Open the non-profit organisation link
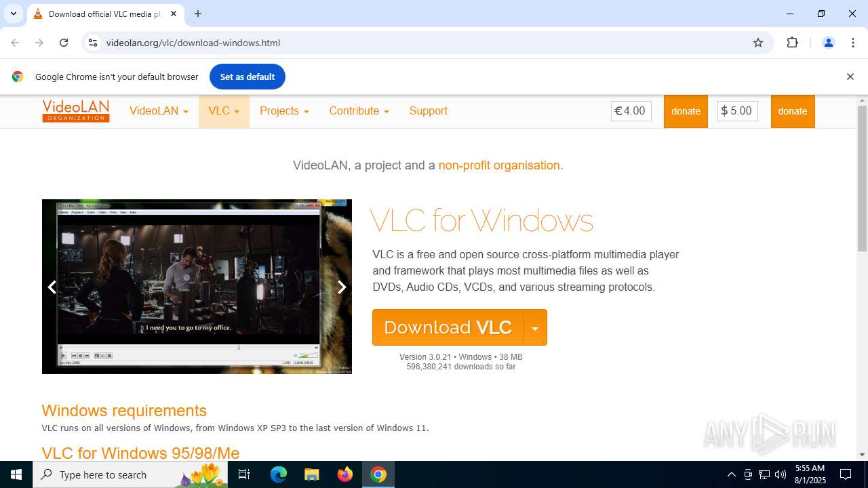Viewport: 868px width, 488px height. [x=500, y=165]
